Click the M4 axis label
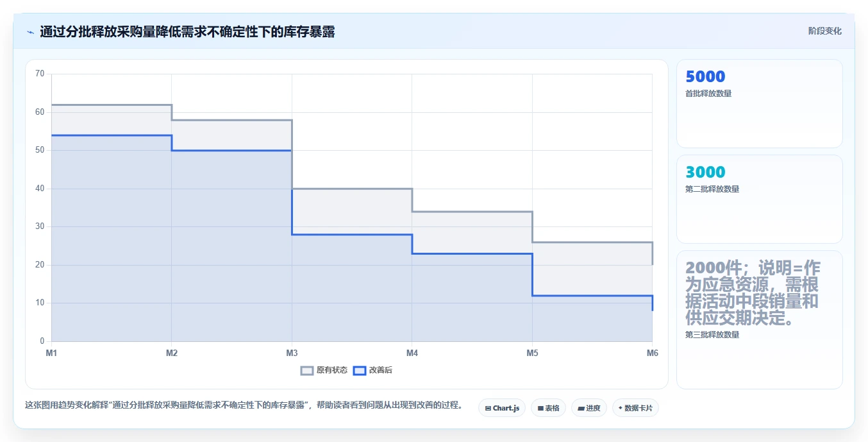 coord(412,353)
